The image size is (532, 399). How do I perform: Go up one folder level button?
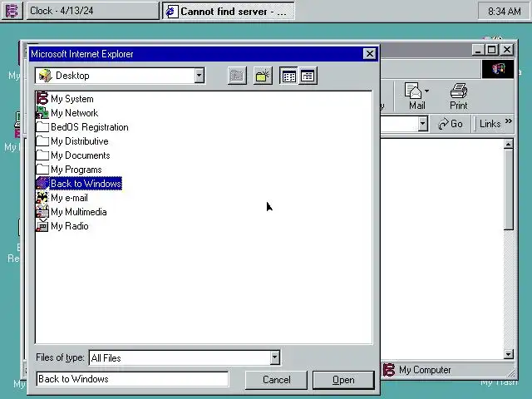point(237,76)
